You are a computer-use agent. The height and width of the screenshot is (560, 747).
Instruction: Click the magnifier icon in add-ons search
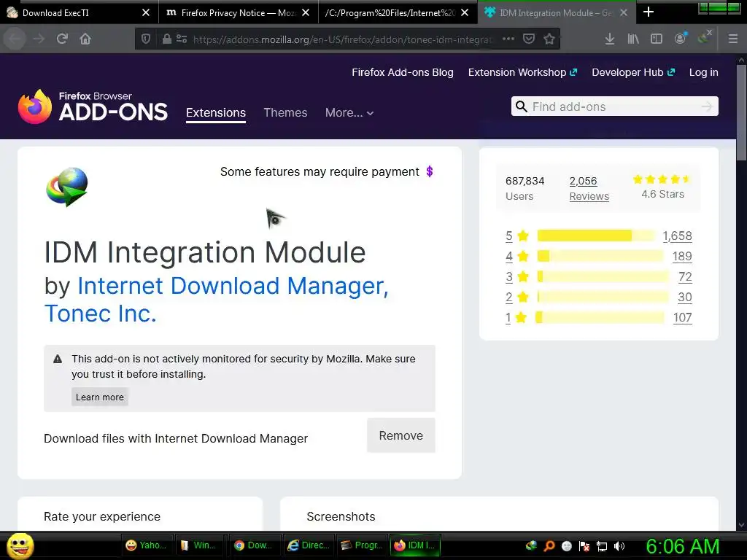point(522,106)
